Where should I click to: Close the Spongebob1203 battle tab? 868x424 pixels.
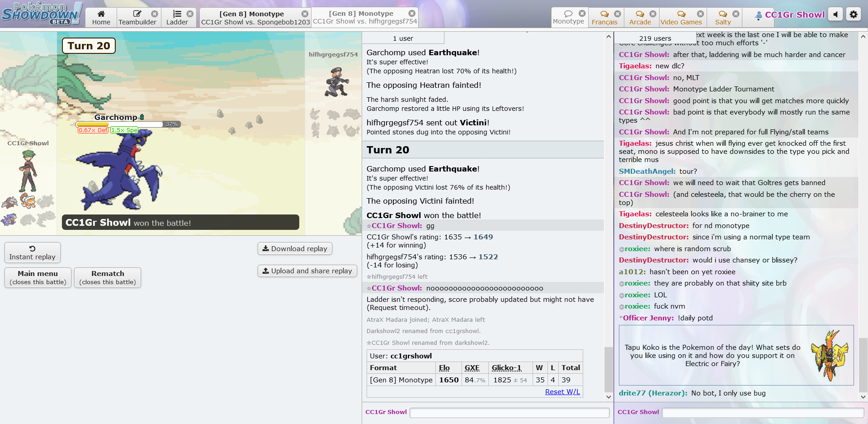pyautogui.click(x=305, y=14)
